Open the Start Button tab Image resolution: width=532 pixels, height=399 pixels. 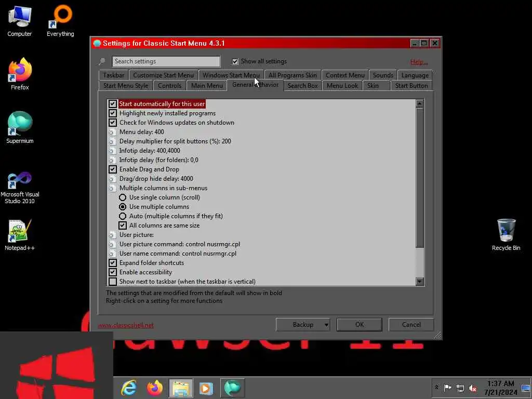(x=411, y=86)
